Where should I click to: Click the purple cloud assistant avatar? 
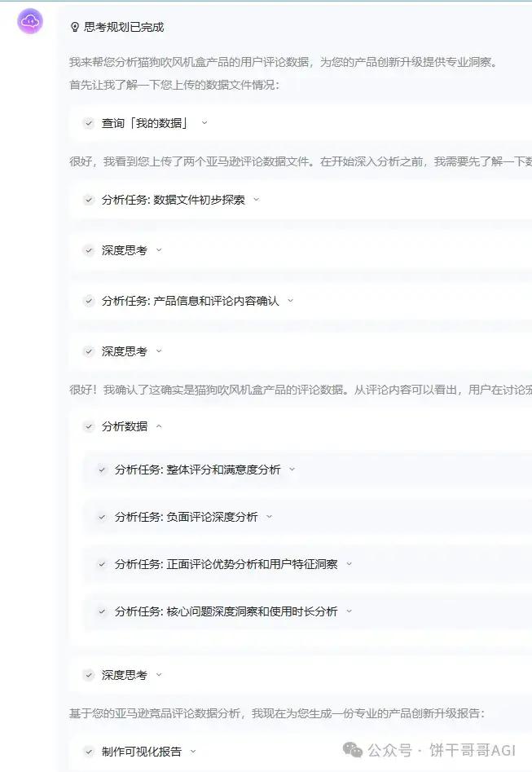(x=30, y=21)
